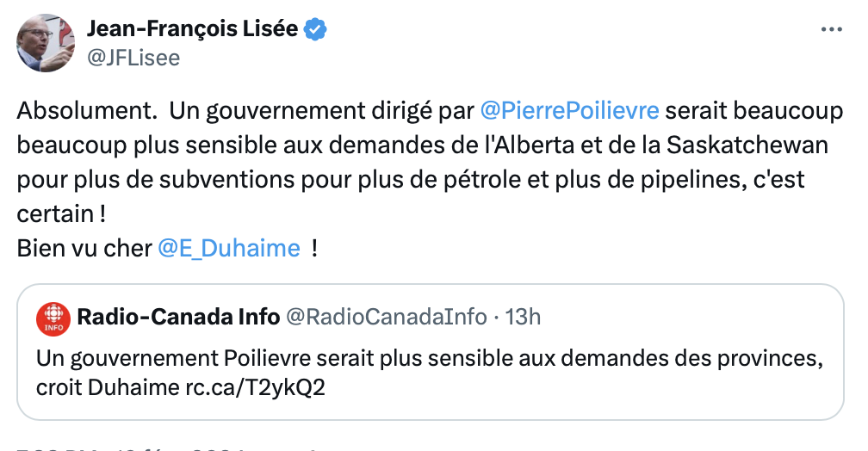
Task: Click the 'Bien vu cher' text
Action: (84, 249)
